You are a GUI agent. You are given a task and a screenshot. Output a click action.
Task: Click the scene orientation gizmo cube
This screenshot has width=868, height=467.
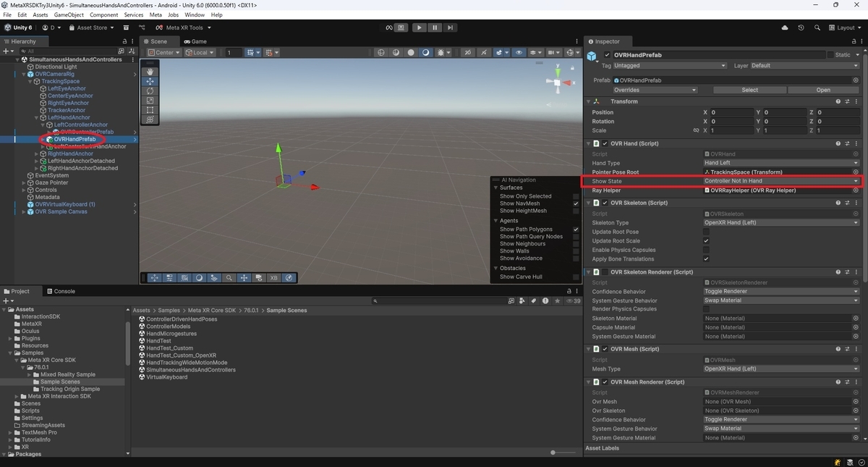click(558, 82)
